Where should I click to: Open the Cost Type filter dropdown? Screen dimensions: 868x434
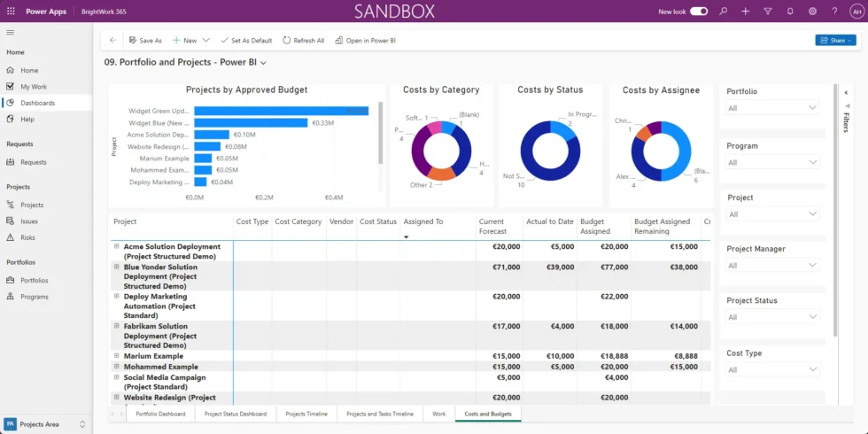pos(772,370)
